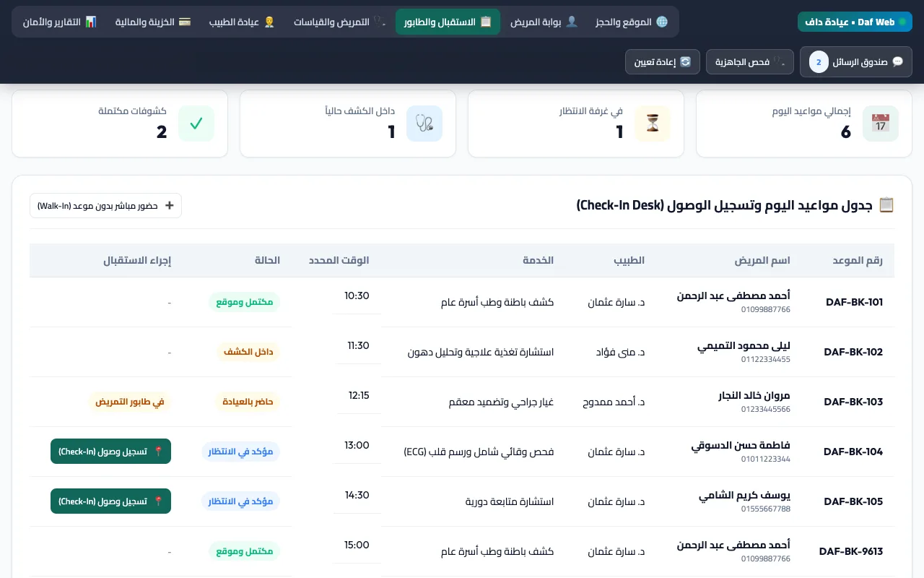Switch to الخزينة والمالية tab
This screenshot has height=578, width=924.
(153, 22)
